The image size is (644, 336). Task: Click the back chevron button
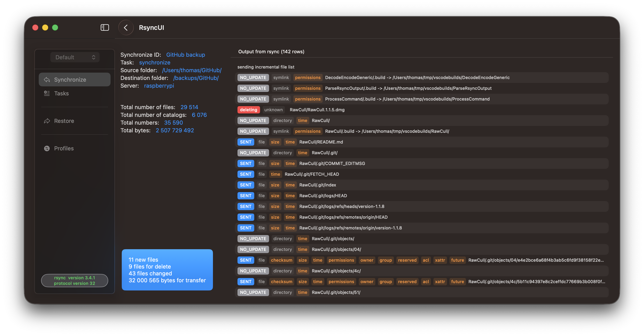point(126,27)
